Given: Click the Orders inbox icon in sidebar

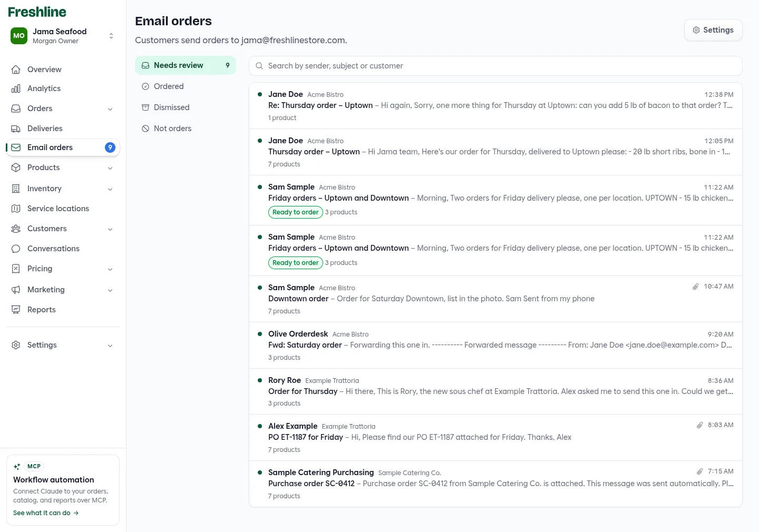Looking at the screenshot, I should click(x=16, y=109).
